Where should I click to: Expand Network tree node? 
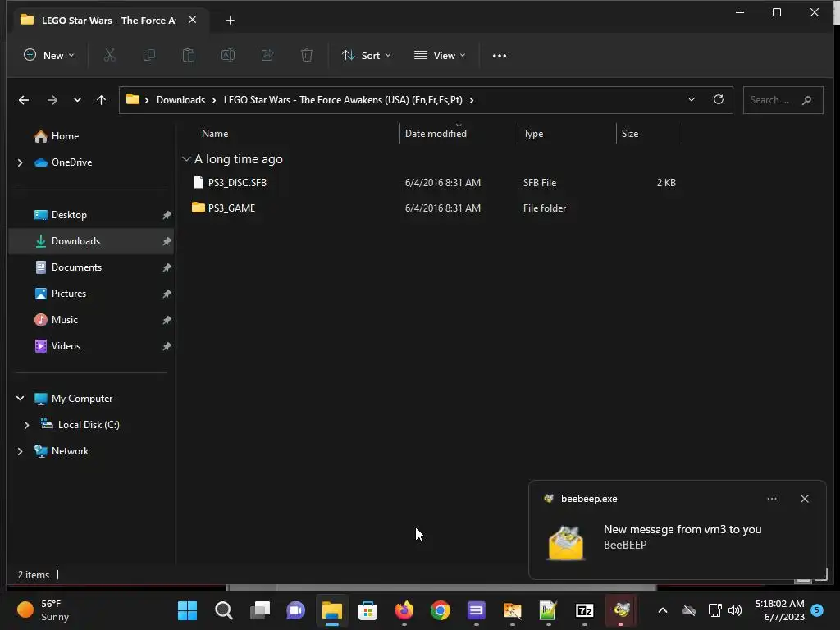pyautogui.click(x=21, y=451)
